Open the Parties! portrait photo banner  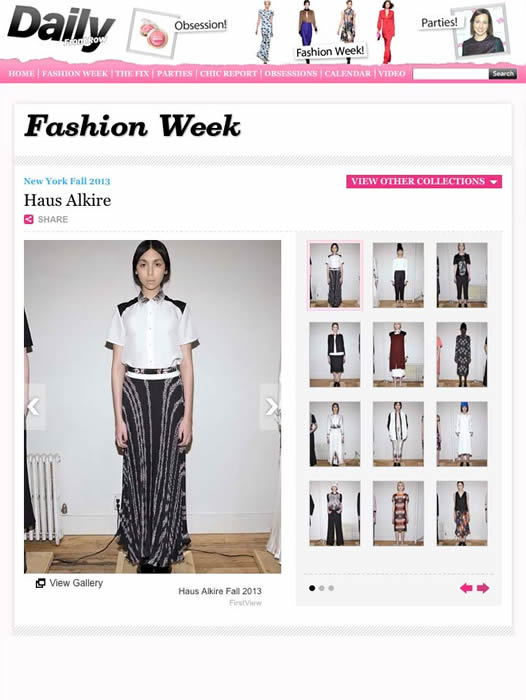point(482,32)
